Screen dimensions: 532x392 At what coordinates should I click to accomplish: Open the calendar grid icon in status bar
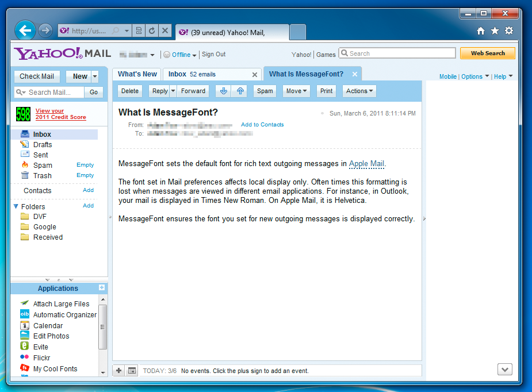tap(132, 371)
